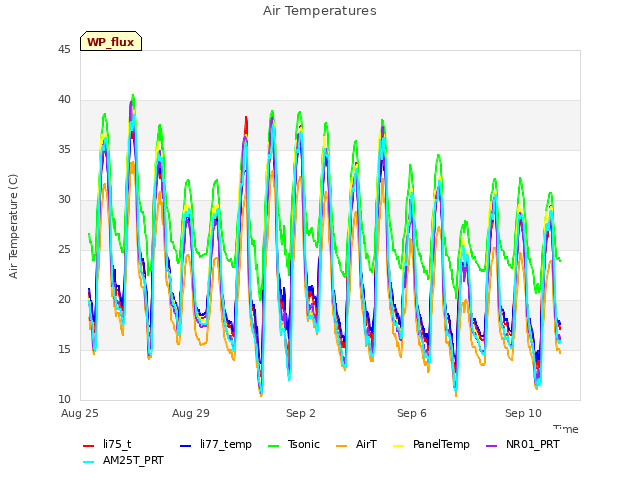Click the 30 y-axis tick label
This screenshot has width=640, height=480.
point(64,200)
